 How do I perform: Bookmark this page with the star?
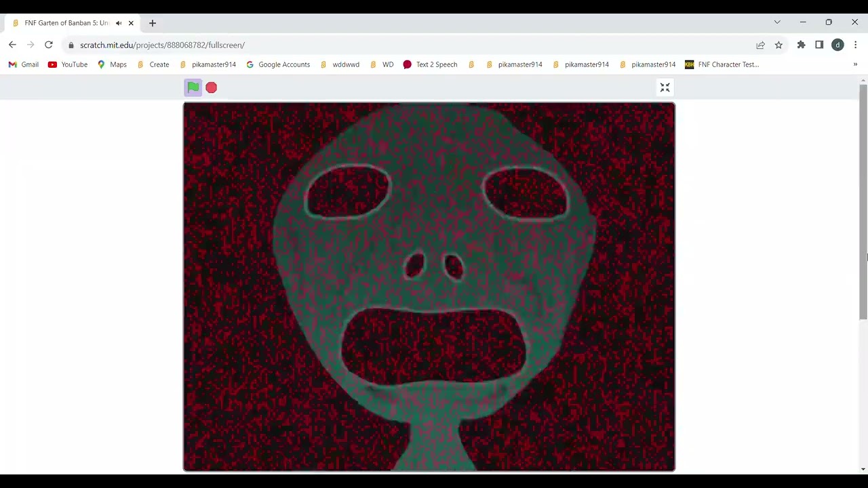coord(778,45)
